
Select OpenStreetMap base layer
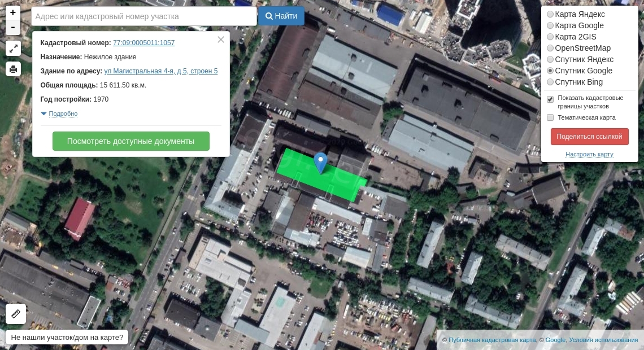(x=550, y=48)
